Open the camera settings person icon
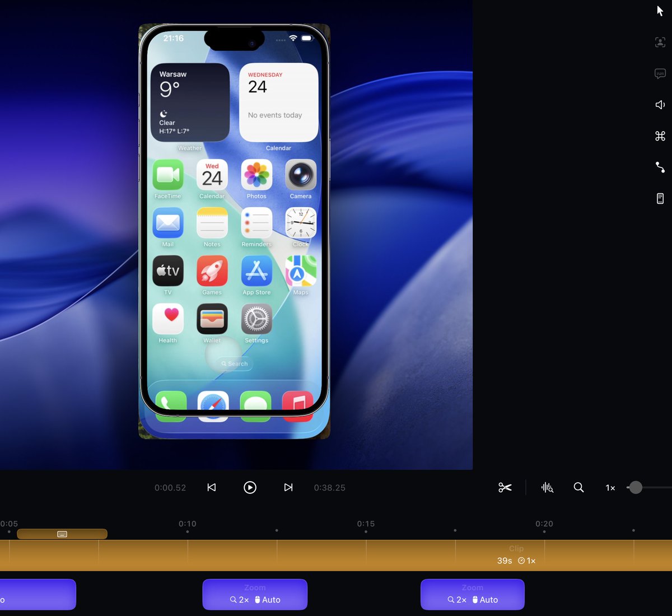 [660, 42]
